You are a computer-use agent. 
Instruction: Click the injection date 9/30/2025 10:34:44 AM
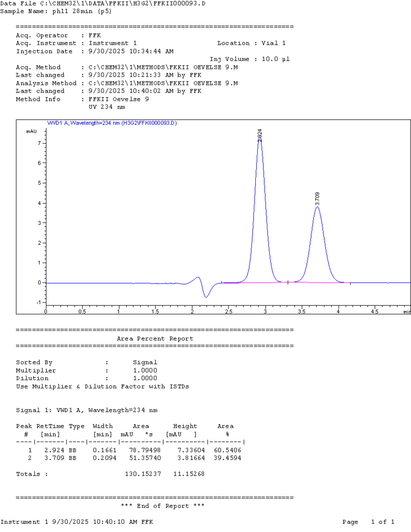[x=131, y=51]
